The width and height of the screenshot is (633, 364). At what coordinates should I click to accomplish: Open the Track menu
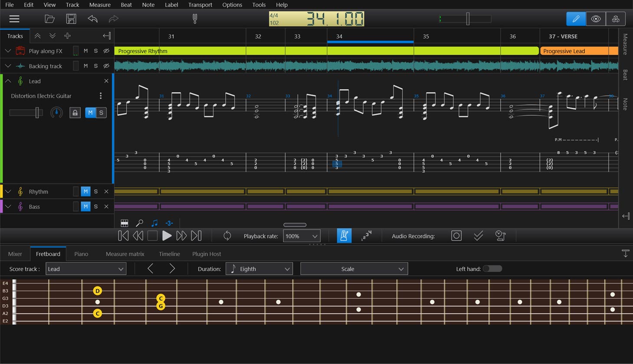[72, 5]
